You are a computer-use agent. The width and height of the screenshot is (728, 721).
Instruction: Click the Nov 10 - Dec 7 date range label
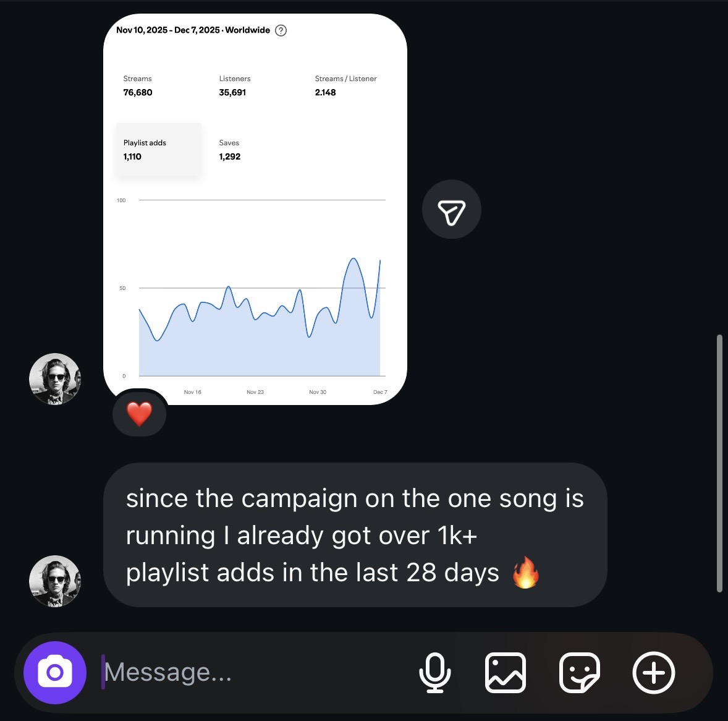point(193,30)
